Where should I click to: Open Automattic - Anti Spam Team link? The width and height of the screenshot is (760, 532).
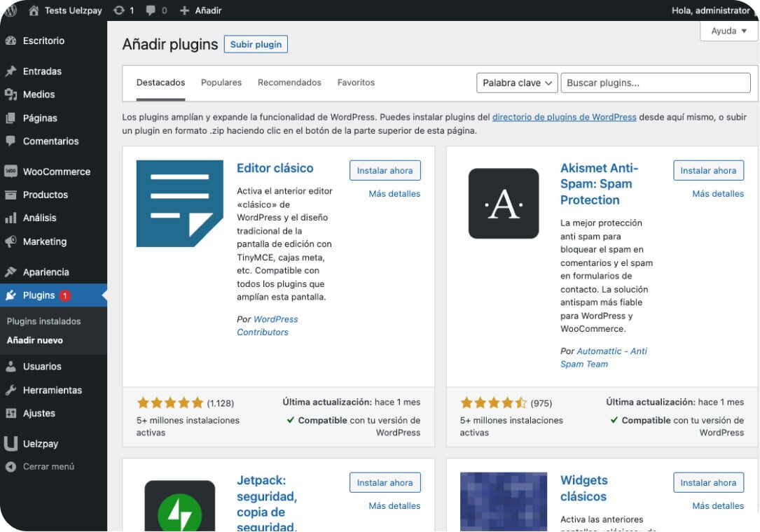click(604, 358)
